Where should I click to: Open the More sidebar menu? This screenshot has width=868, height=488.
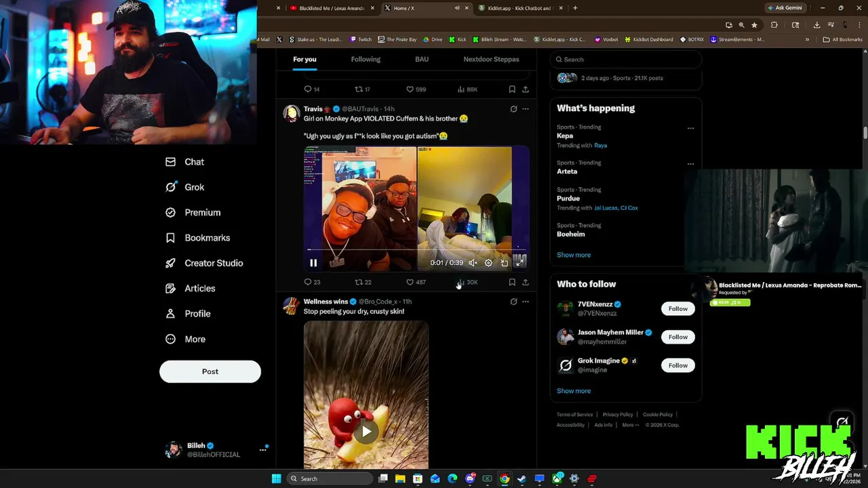click(x=185, y=339)
